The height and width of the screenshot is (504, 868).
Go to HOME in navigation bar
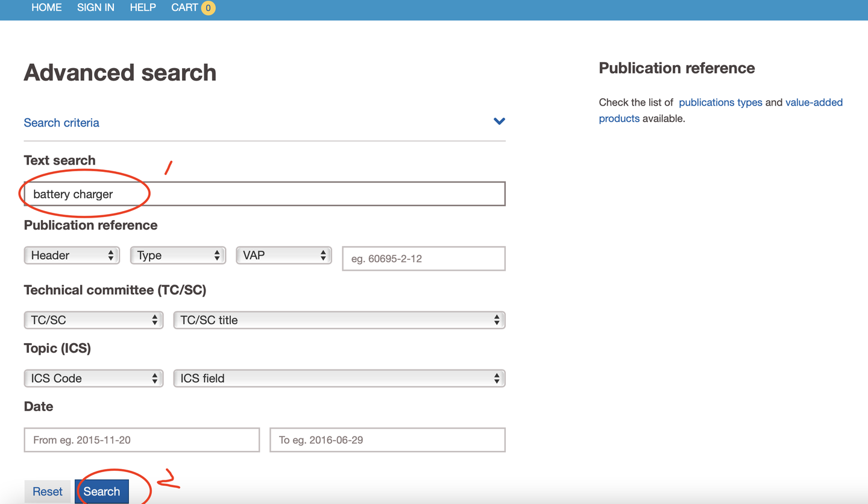pos(46,8)
